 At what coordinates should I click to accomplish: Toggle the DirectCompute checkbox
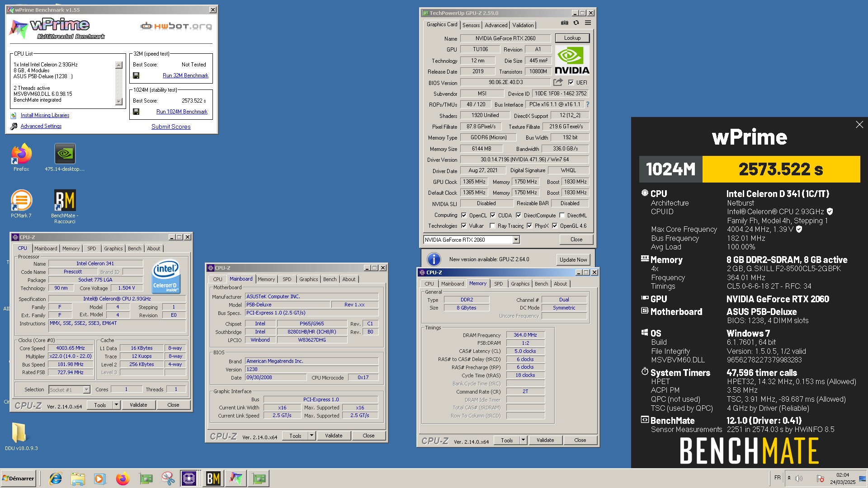pyautogui.click(x=519, y=216)
